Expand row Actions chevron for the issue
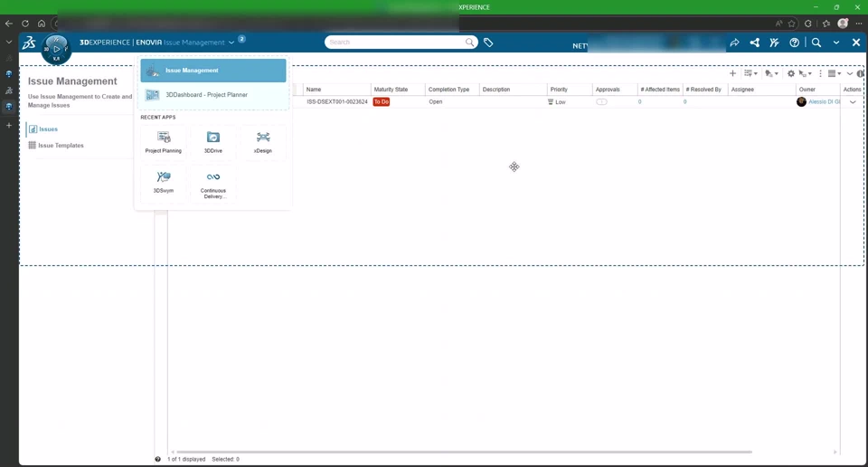Viewport: 868px width, 467px height. 853,102
